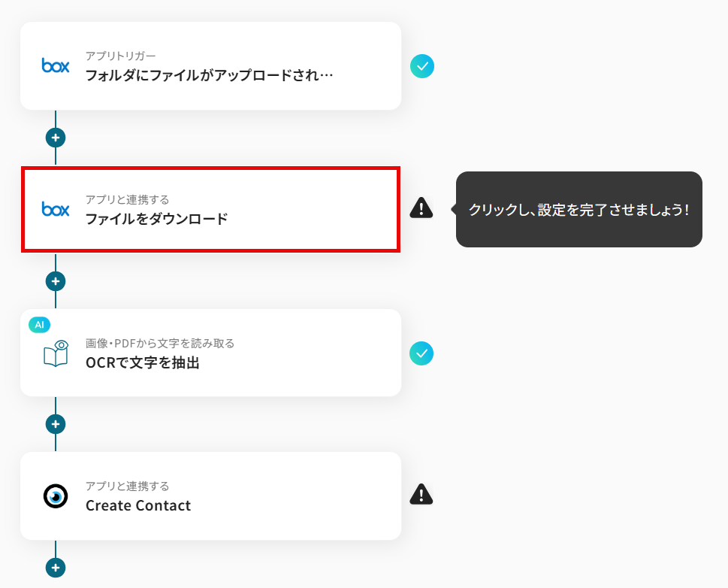Click the アプリトリガー label text
Image resolution: width=728 pixels, height=588 pixels.
[121, 56]
